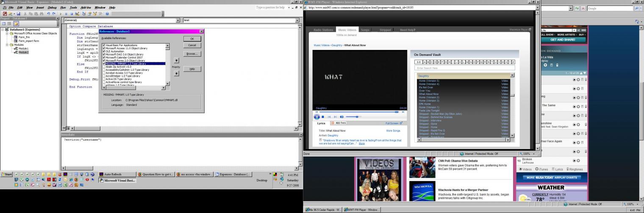Click What About Now in vault list
Image resolution: width=644 pixels, height=213 pixels.
tap(429, 94)
